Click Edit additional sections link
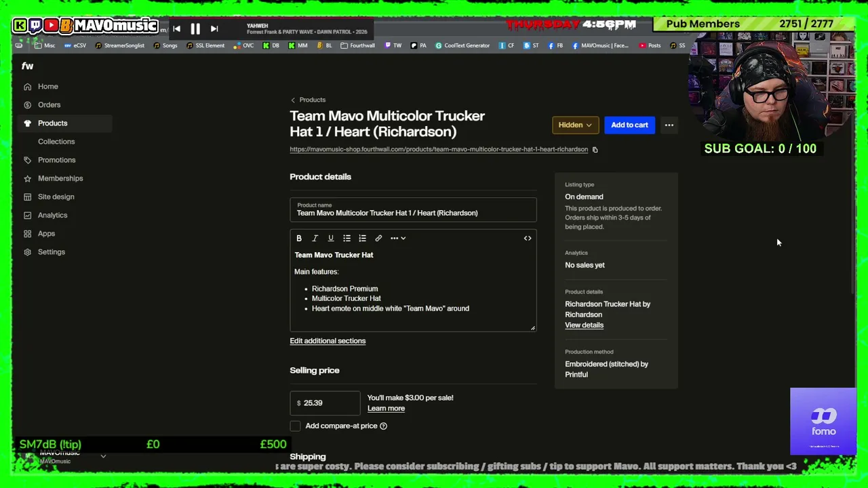This screenshot has height=488, width=868. coord(328,341)
